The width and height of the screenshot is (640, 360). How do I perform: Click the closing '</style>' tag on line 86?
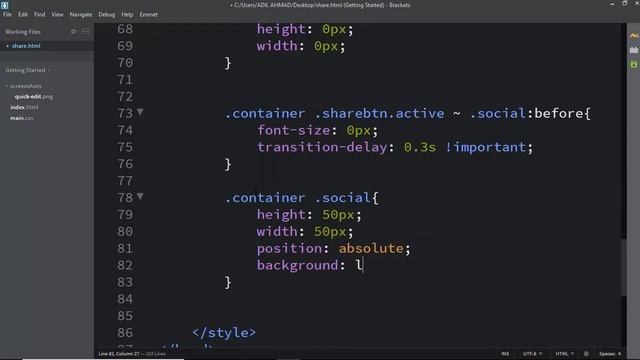[224, 333]
